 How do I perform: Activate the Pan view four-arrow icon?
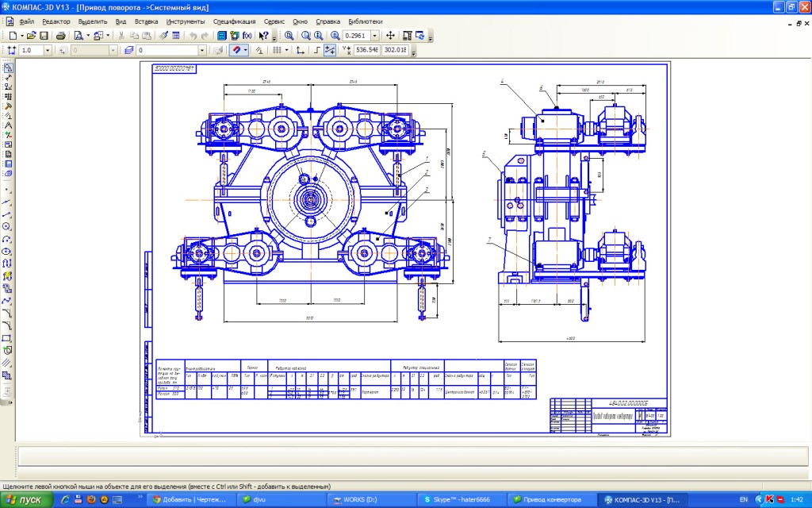(x=390, y=36)
